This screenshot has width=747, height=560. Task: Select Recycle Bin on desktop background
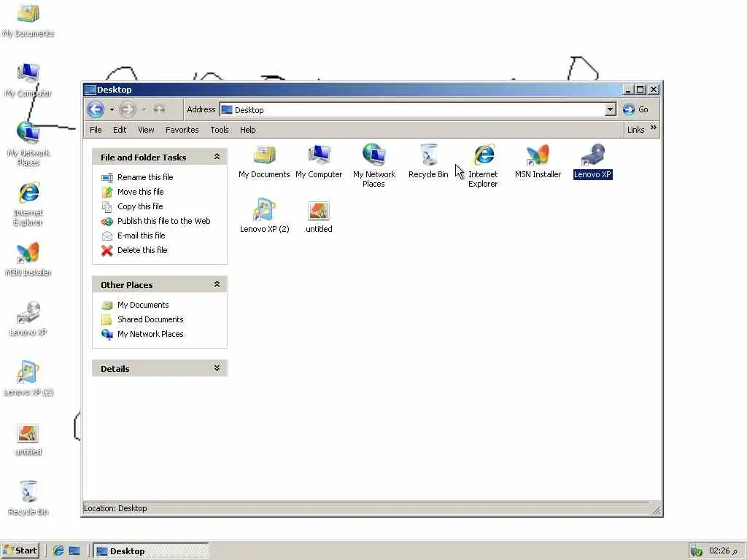[28, 498]
